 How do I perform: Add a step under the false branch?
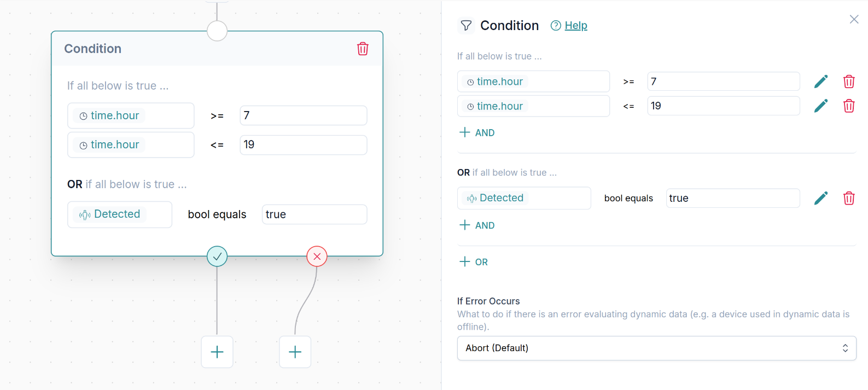pos(295,352)
